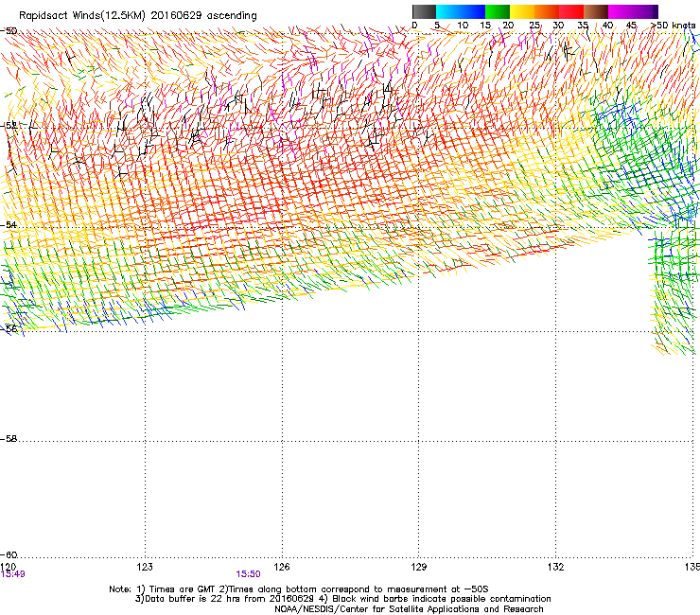
Task: Click the -60 latitude axis label
Action: pos(9,554)
